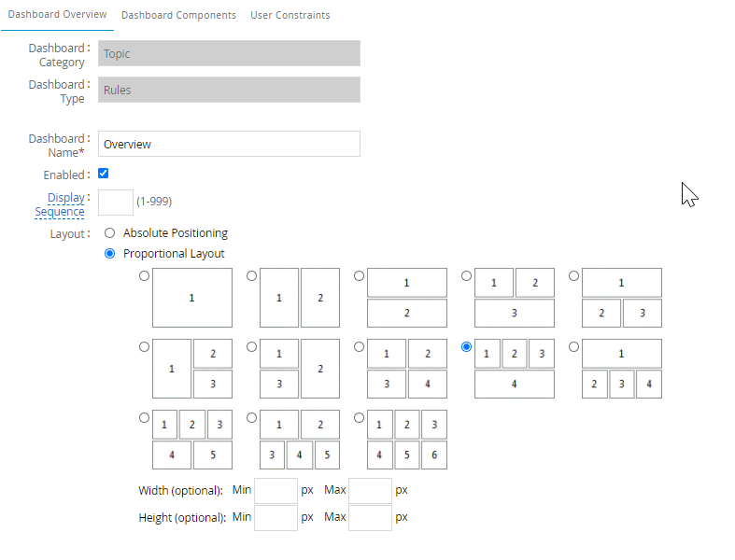The width and height of the screenshot is (735, 560).
Task: Click the Display Sequence input box
Action: coord(115,202)
